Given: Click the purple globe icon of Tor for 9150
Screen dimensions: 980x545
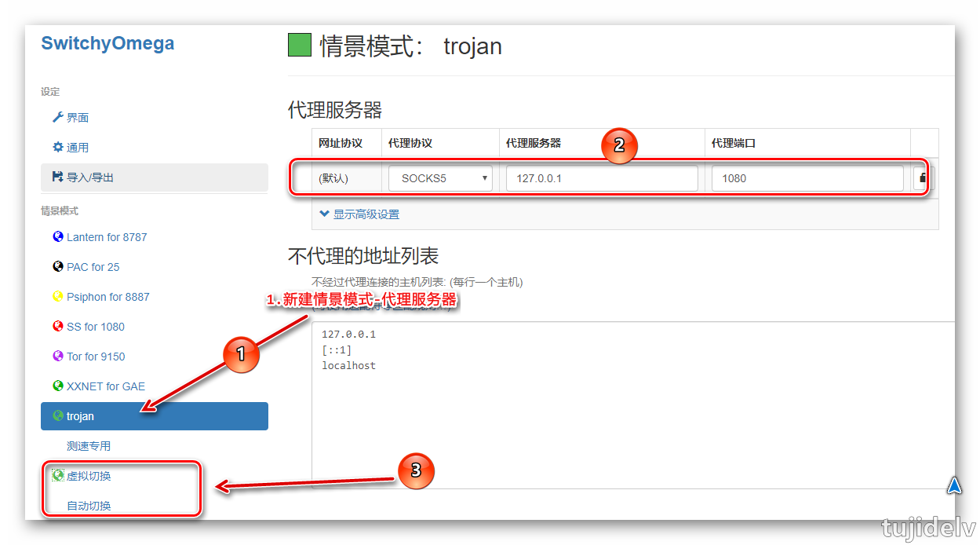Looking at the screenshot, I should 57,356.
